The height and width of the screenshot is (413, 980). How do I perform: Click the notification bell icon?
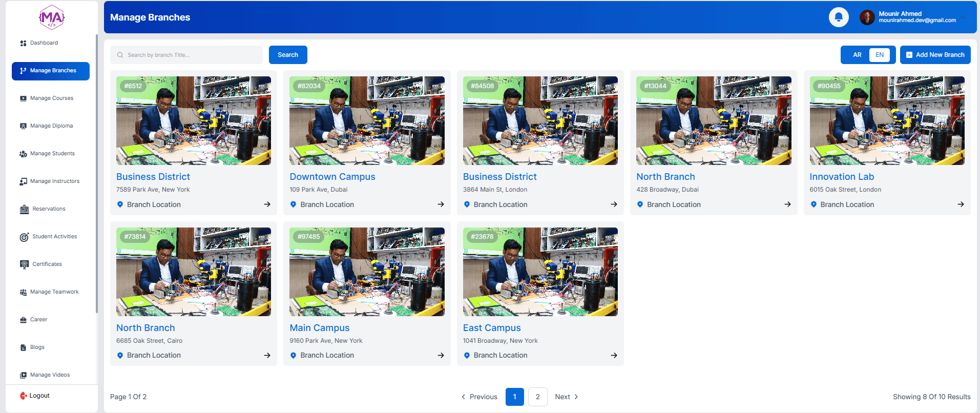(838, 17)
